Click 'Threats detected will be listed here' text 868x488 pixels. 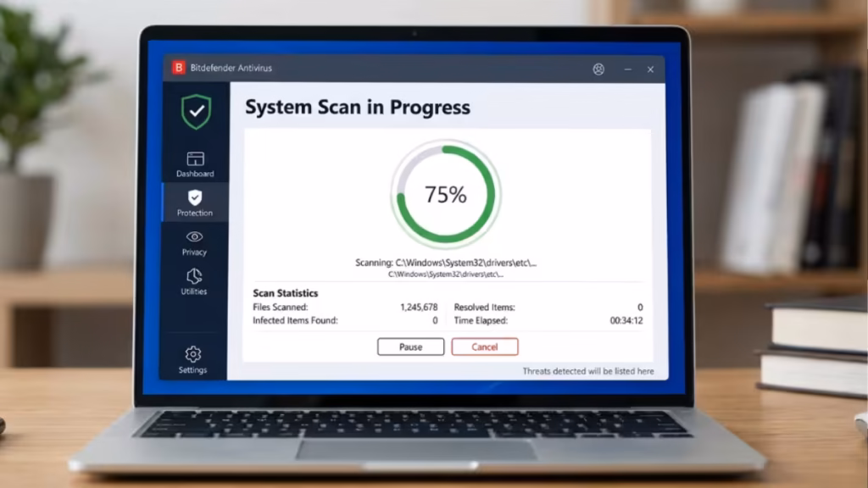tap(588, 371)
